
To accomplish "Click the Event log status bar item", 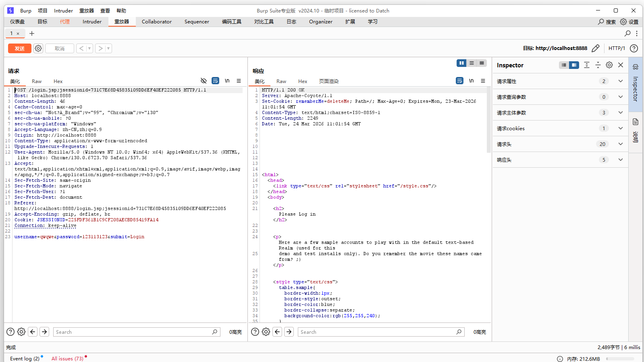I will pyautogui.click(x=25, y=358).
